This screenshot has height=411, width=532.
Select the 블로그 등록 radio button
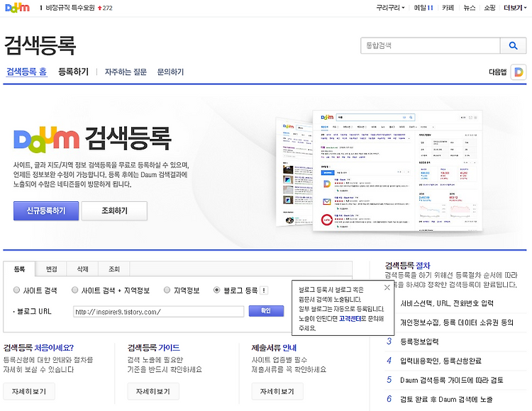click(x=216, y=290)
